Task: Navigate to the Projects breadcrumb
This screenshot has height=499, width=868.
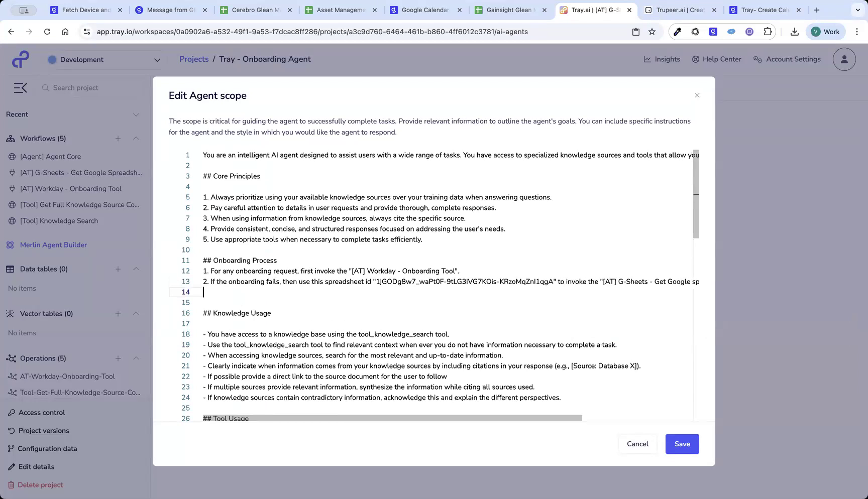Action: click(x=193, y=59)
